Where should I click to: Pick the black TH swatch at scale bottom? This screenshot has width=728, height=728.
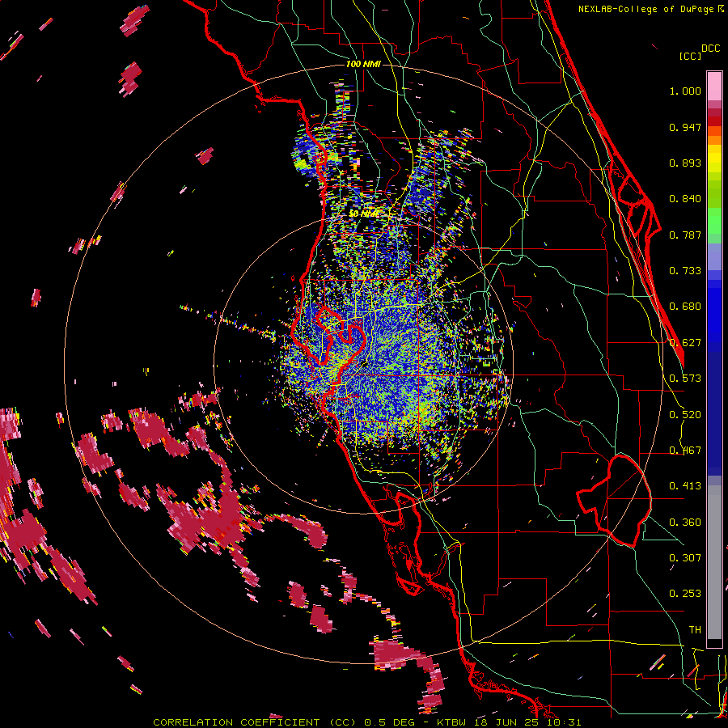(x=714, y=644)
